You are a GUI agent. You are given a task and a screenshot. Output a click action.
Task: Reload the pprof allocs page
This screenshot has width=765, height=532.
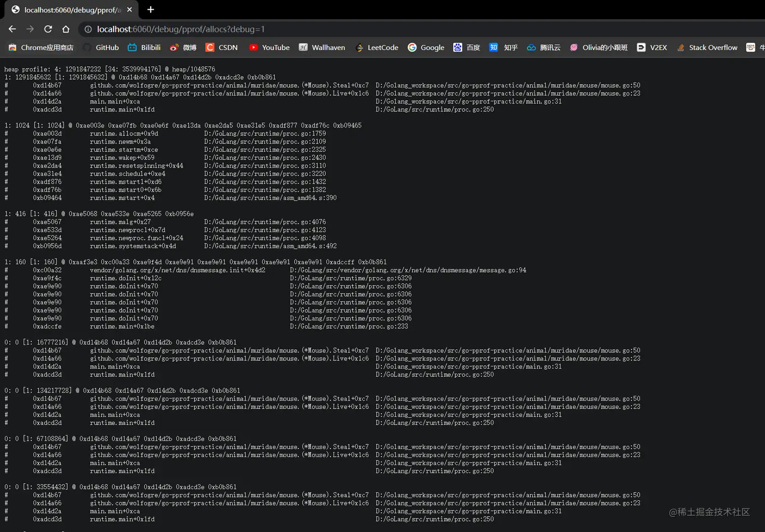[48, 29]
